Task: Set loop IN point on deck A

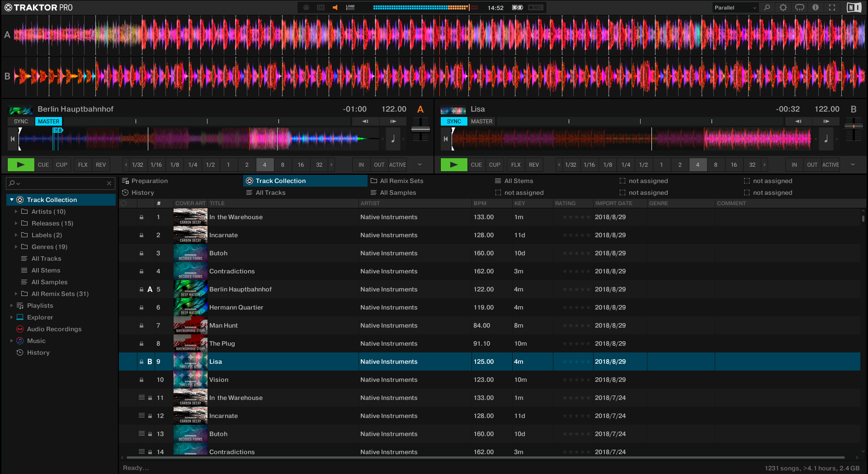Action: 361,165
